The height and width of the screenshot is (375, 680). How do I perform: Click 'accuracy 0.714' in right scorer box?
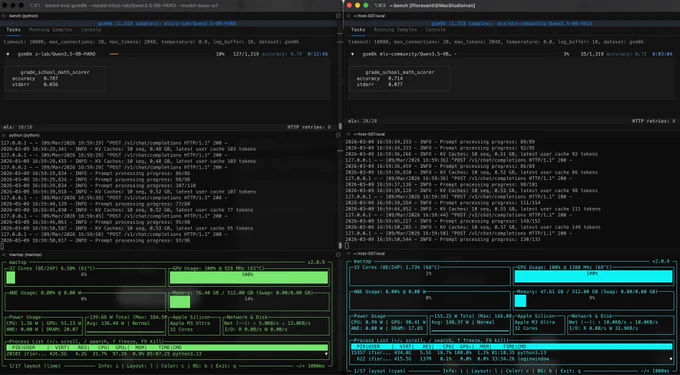coord(379,78)
